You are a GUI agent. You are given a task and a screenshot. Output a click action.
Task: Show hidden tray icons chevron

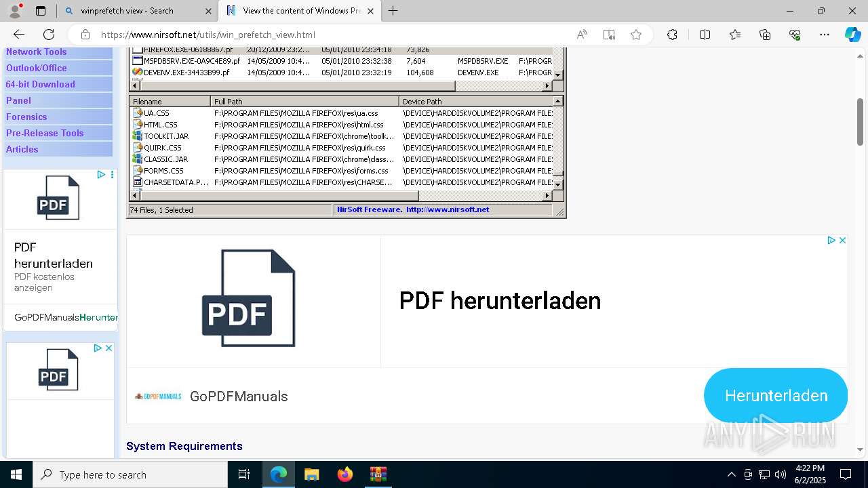tap(731, 474)
